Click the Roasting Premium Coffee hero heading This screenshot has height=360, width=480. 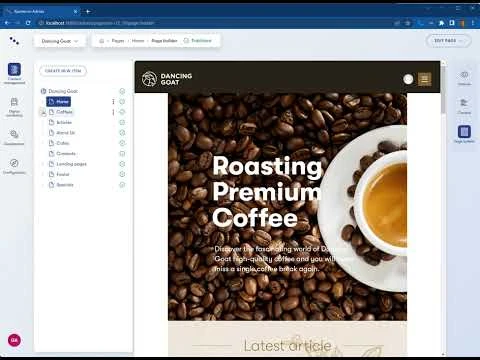[x=267, y=192]
